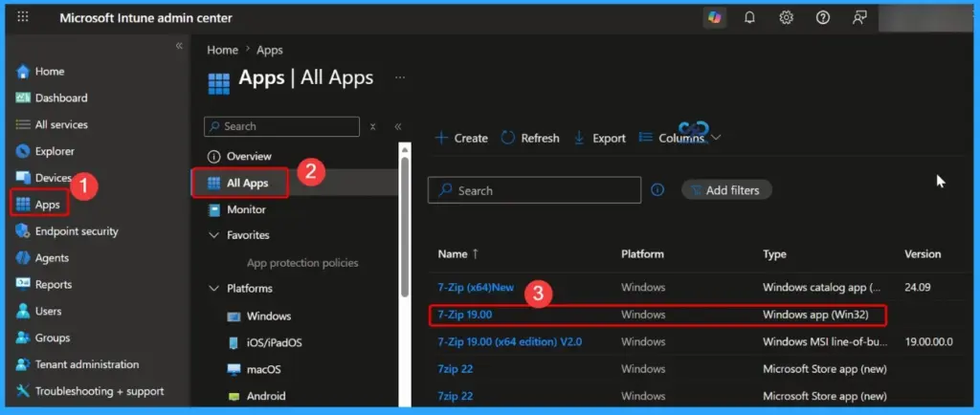Open the feedback icon in header

(x=860, y=18)
